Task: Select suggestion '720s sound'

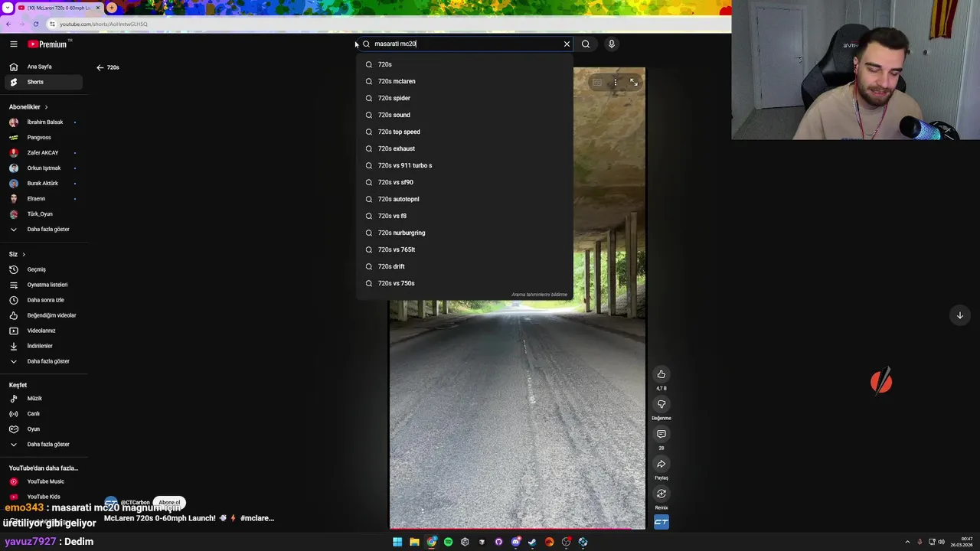Action: [465, 115]
